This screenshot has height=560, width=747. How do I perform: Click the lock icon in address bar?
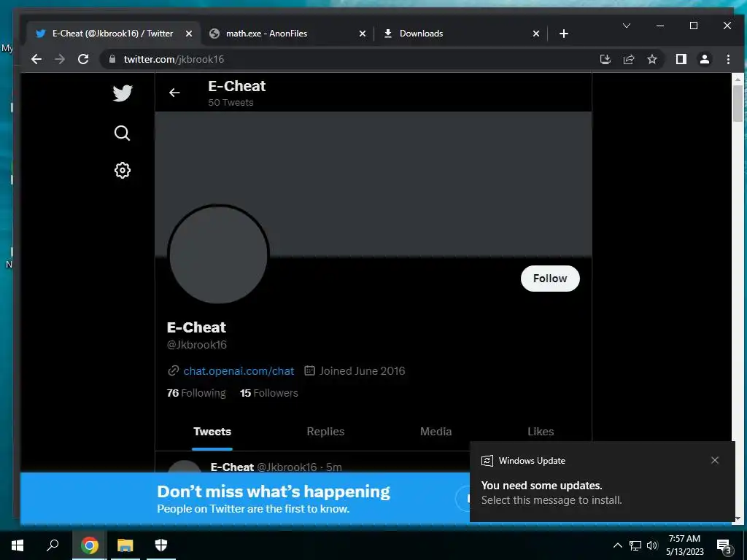112,59
